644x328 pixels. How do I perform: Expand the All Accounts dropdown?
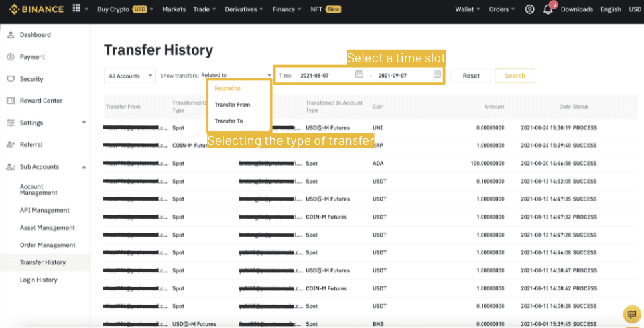tap(130, 76)
